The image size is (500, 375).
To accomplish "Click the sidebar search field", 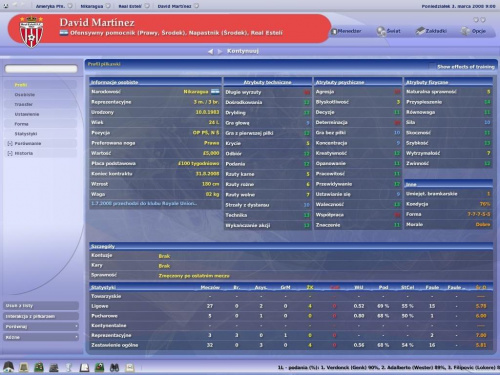I will point(41,69).
